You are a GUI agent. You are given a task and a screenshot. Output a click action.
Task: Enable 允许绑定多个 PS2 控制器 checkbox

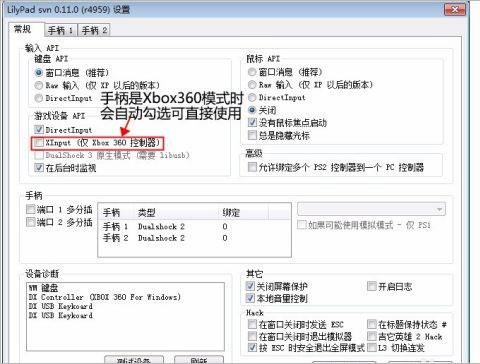[x=252, y=167]
